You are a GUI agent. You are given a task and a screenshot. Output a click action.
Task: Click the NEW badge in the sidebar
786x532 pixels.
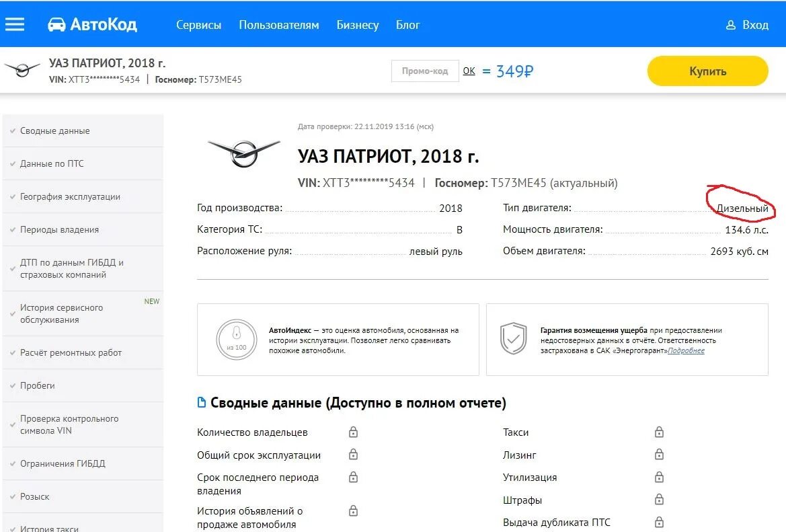tap(152, 301)
